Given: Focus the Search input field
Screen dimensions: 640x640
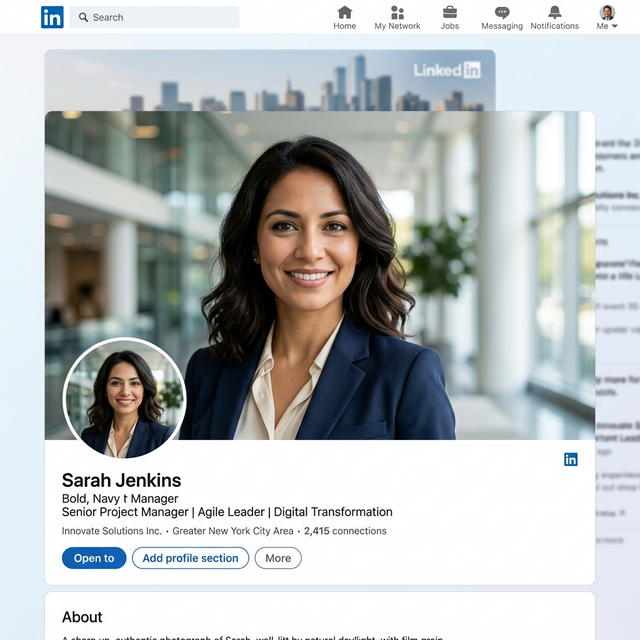Looking at the screenshot, I should click(154, 17).
